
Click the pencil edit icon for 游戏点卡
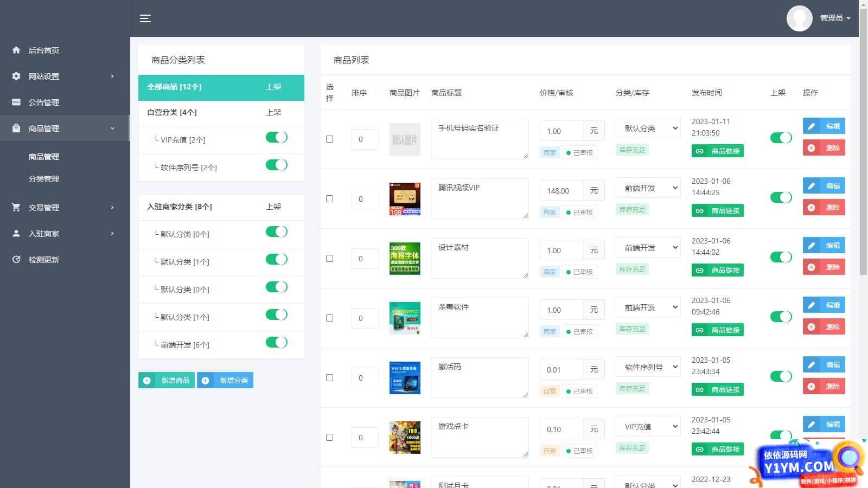point(811,424)
